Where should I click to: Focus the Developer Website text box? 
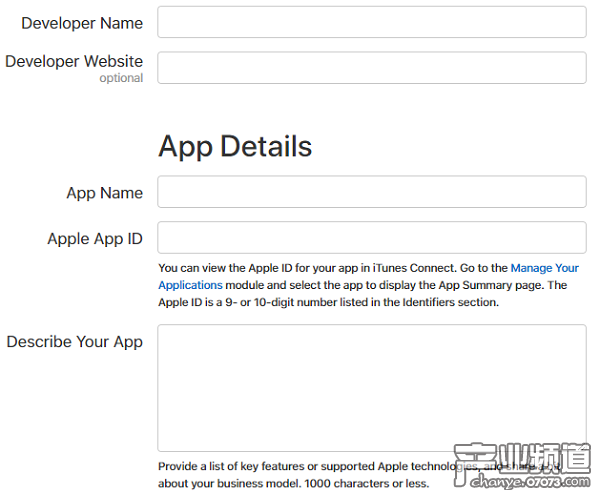(371, 68)
